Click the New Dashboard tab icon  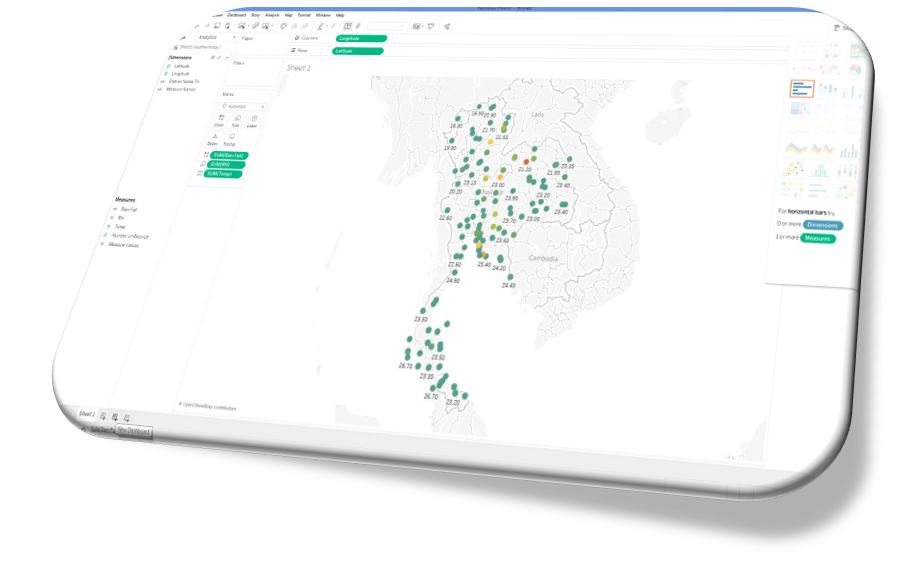[x=115, y=416]
